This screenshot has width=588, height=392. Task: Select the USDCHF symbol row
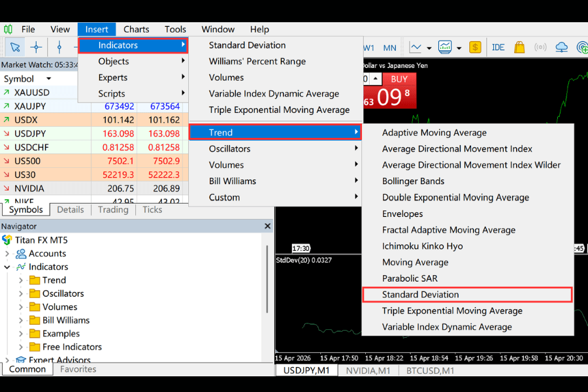pos(92,147)
